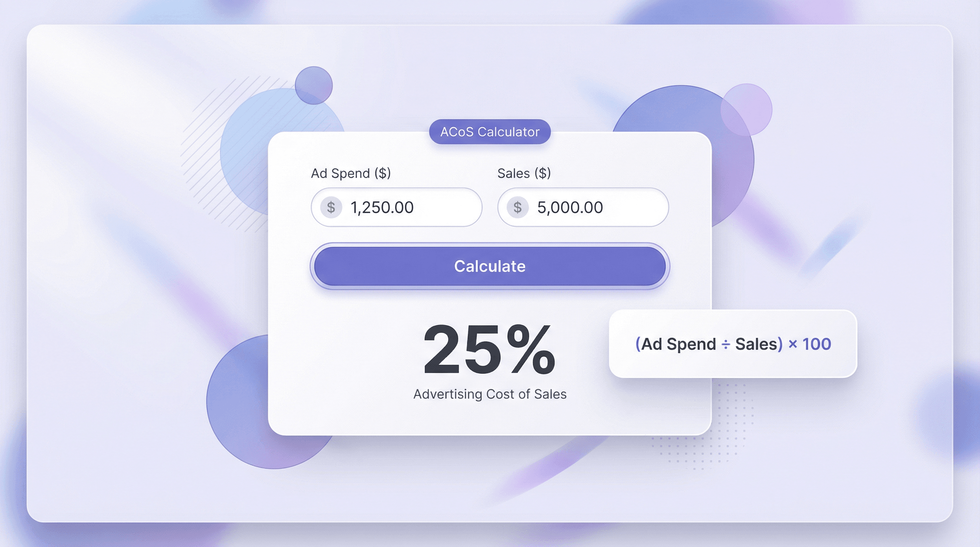Click the "100" number in the formula
The image size is (980, 547).
(817, 344)
